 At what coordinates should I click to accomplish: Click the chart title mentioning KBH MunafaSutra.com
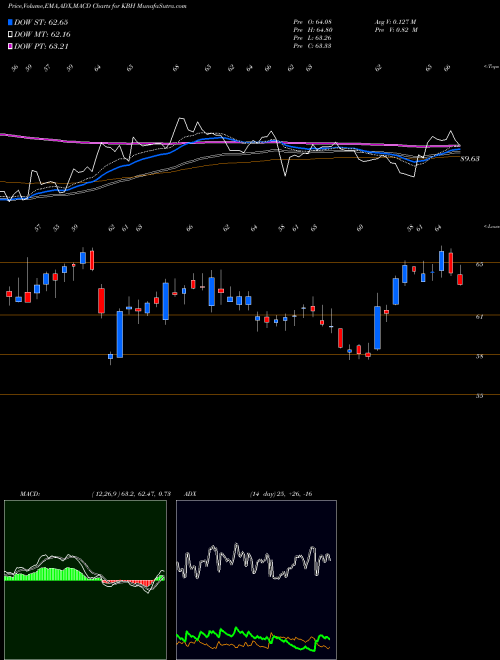coord(97,6)
